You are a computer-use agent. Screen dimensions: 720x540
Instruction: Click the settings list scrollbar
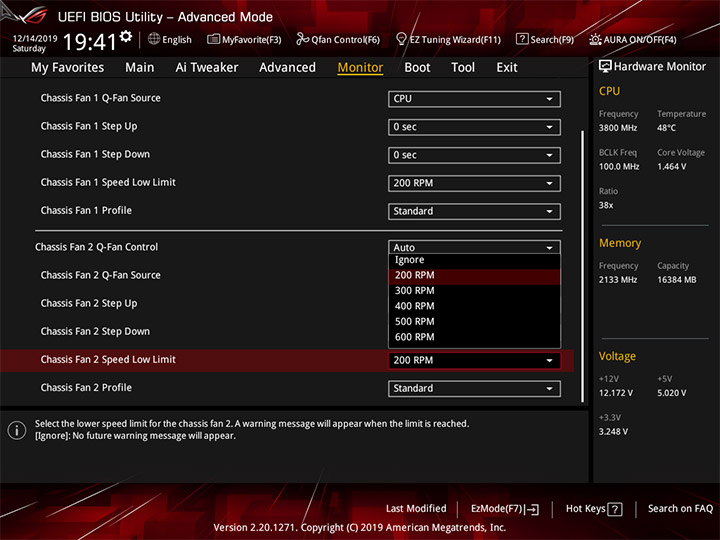click(583, 266)
